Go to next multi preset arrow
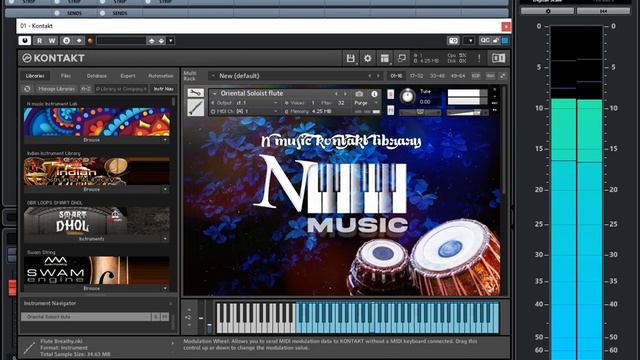The image size is (640, 360). point(378,76)
